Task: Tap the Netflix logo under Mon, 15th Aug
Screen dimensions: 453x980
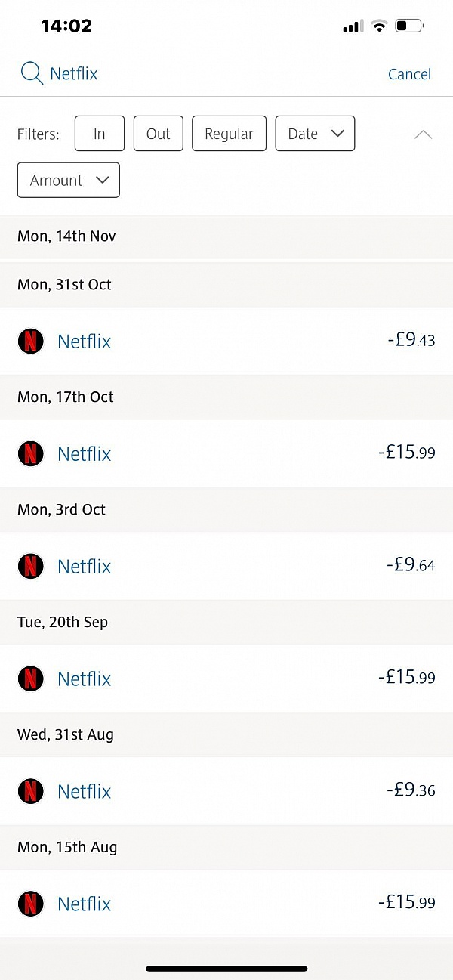Action: pos(31,904)
